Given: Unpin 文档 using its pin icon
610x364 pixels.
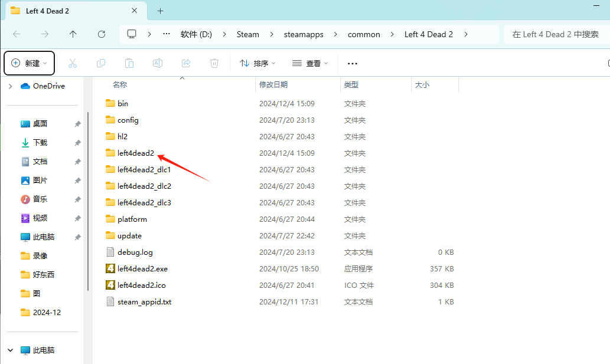Looking at the screenshot, I should click(78, 162).
